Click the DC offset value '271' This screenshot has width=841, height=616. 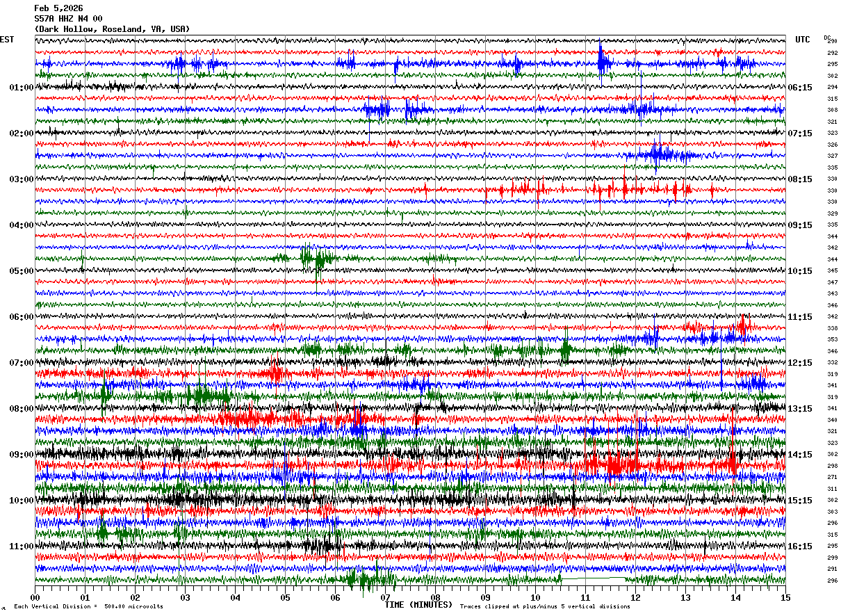tap(832, 477)
